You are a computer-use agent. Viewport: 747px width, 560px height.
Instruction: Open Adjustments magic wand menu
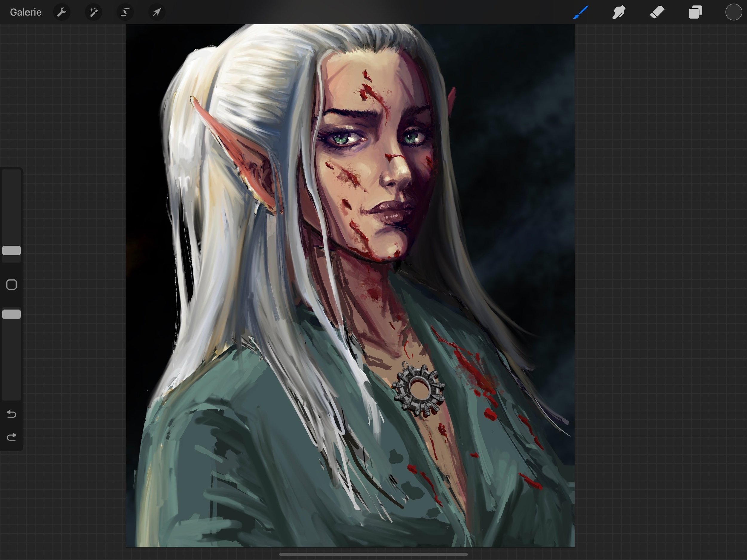pos(93,13)
